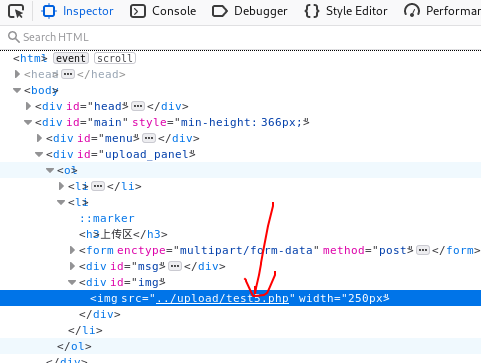Image resolution: width=481 pixels, height=363 pixels.
Task: Collapse the div id="main" node
Action: pos(28,122)
